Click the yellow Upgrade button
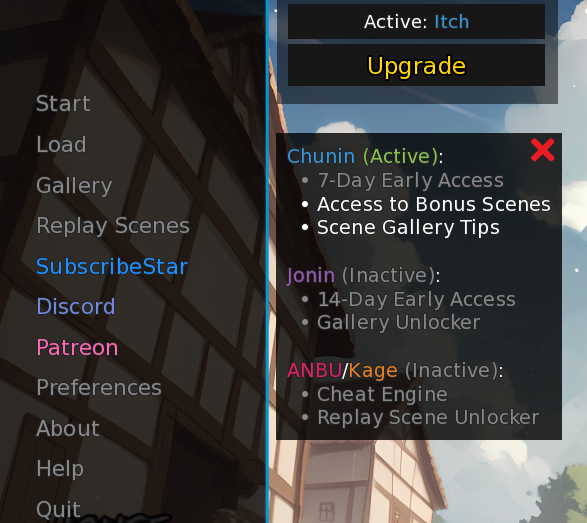 tap(416, 65)
